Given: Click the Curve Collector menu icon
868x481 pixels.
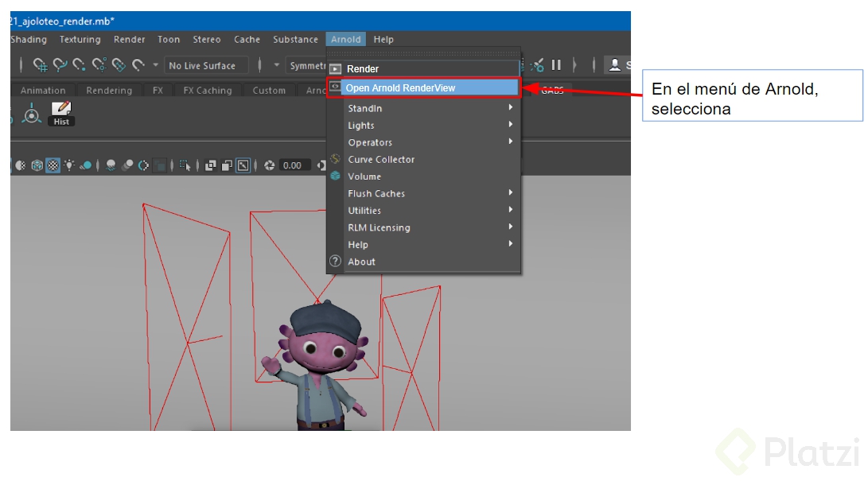Looking at the screenshot, I should 335,159.
